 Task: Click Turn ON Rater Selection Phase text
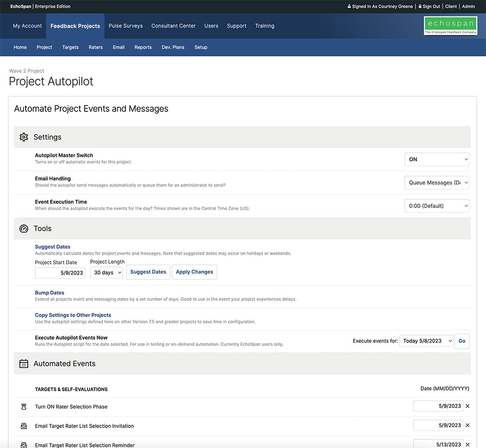[71, 407]
